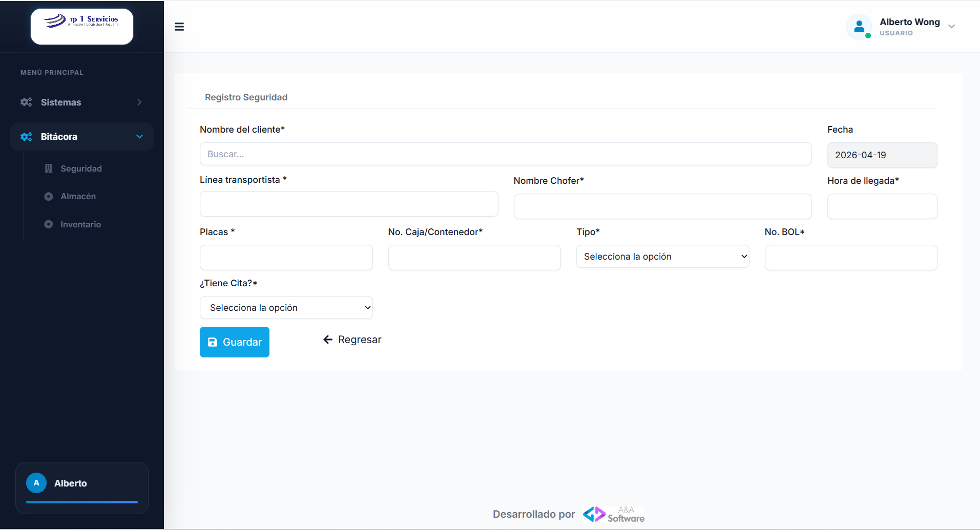Click the Sistemas gears icon
Image resolution: width=980 pixels, height=530 pixels.
26,102
